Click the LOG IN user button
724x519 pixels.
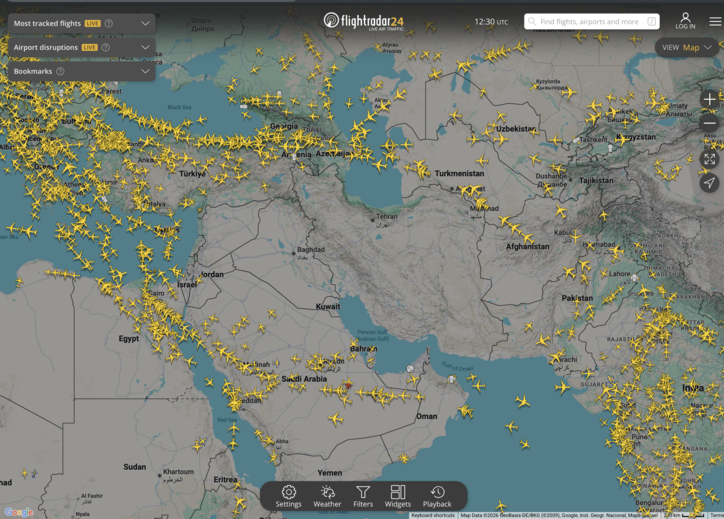coord(685,21)
